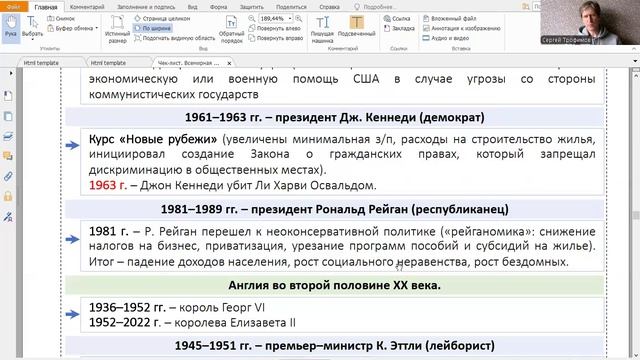Open the comments side panel
Viewport: 640px width, 360px height.
tap(8, 156)
